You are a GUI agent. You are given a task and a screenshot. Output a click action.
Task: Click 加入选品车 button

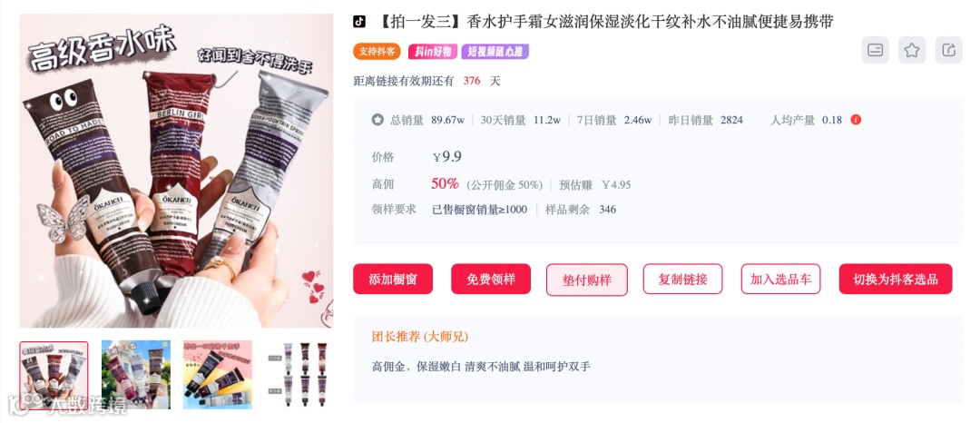coord(780,279)
